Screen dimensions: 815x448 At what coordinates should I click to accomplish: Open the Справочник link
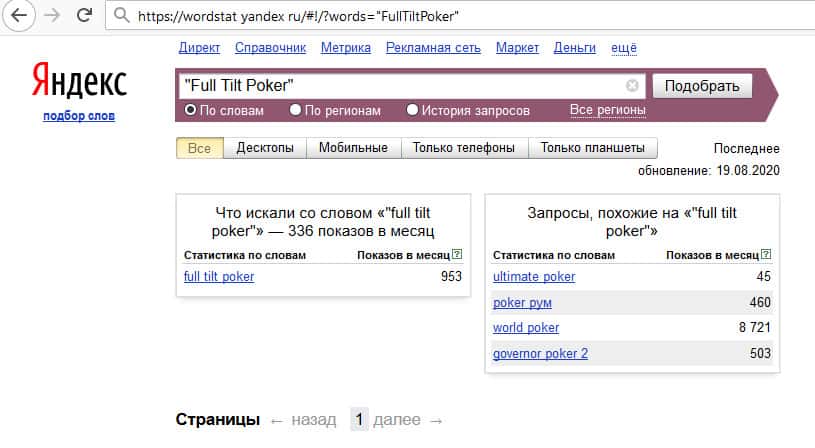click(x=270, y=48)
